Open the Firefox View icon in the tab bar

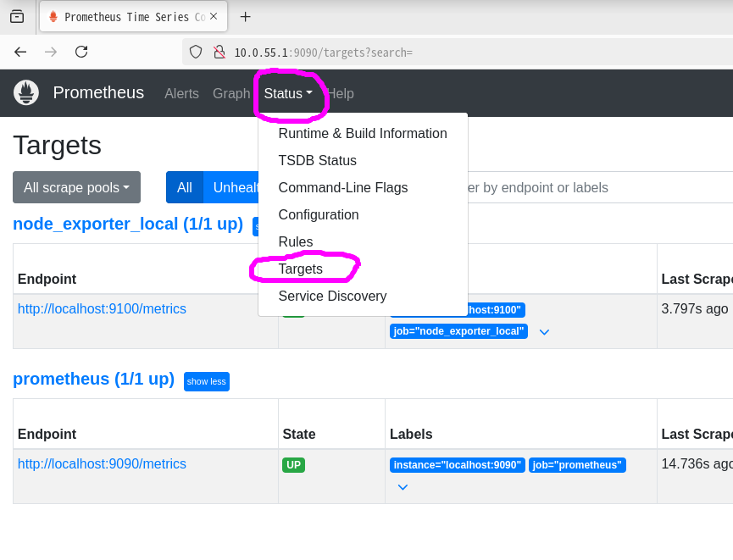17,16
